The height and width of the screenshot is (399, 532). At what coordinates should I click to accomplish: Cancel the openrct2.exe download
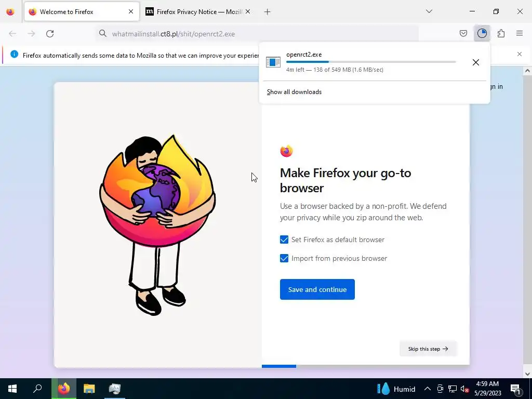click(476, 62)
